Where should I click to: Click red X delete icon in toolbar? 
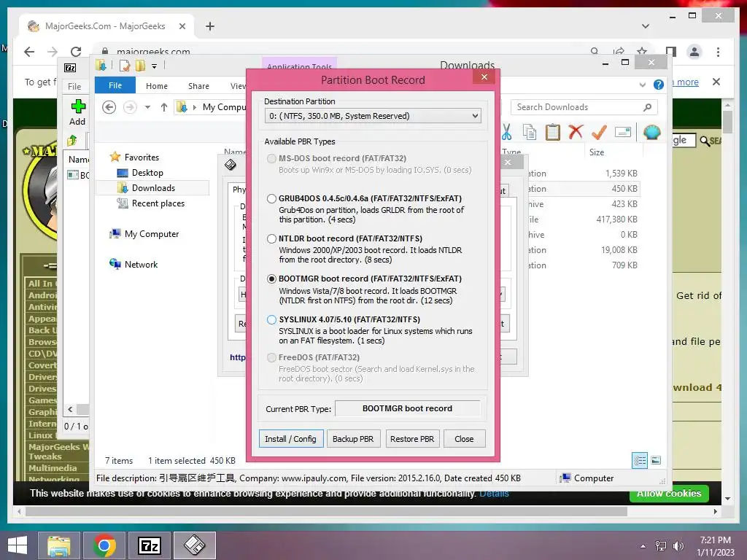576,131
